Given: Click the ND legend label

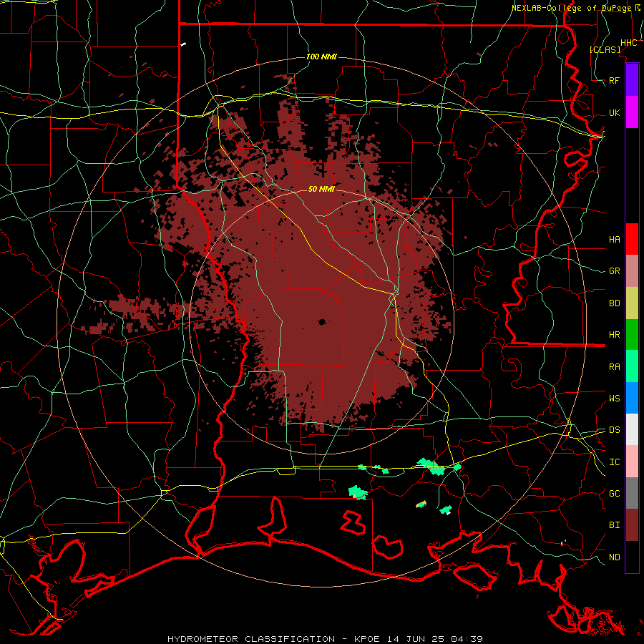Looking at the screenshot, I should [x=614, y=557].
